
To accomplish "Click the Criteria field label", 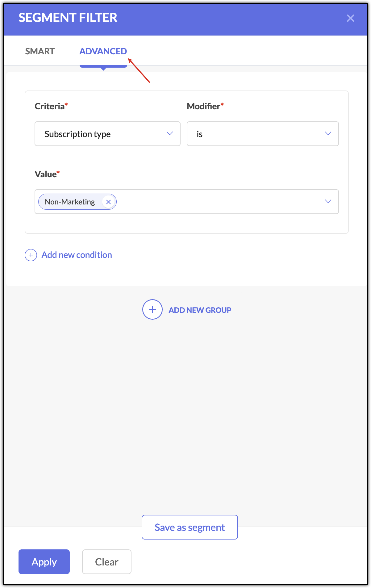I will click(50, 106).
